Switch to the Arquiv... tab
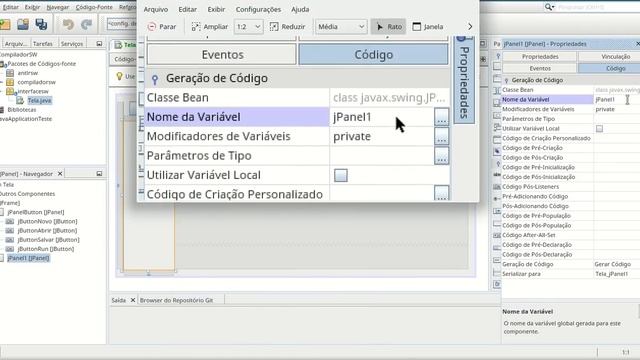The width and height of the screenshot is (640, 360). tap(15, 44)
